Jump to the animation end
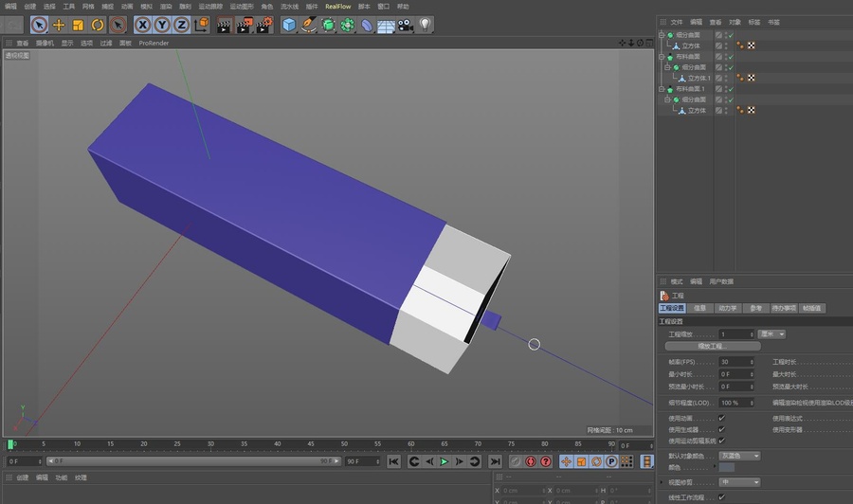This screenshot has width=853, height=504. 495,461
